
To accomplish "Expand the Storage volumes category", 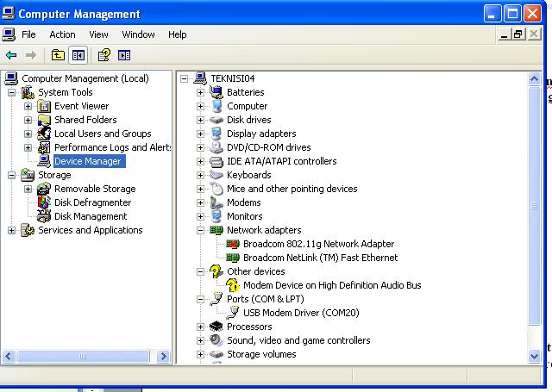I will point(200,354).
